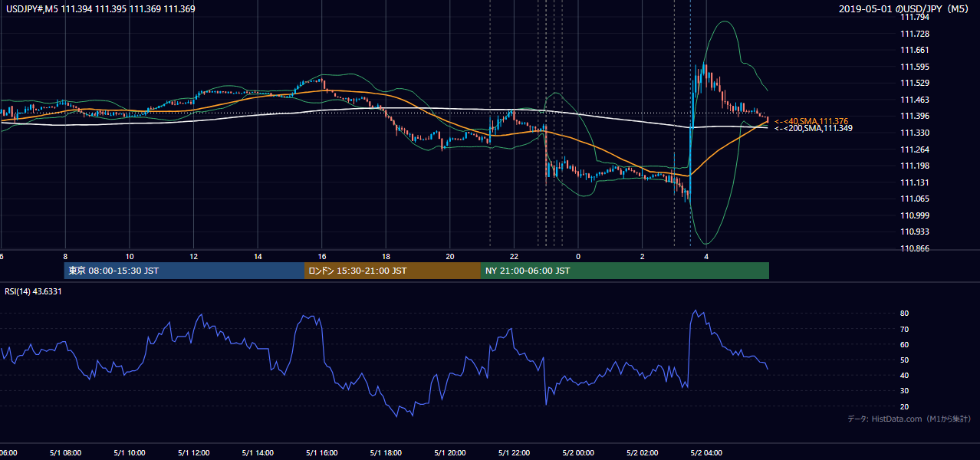Image resolution: width=980 pixels, height=460 pixels.
Task: Click the 40,SMA,111.376 label
Action: (811, 121)
